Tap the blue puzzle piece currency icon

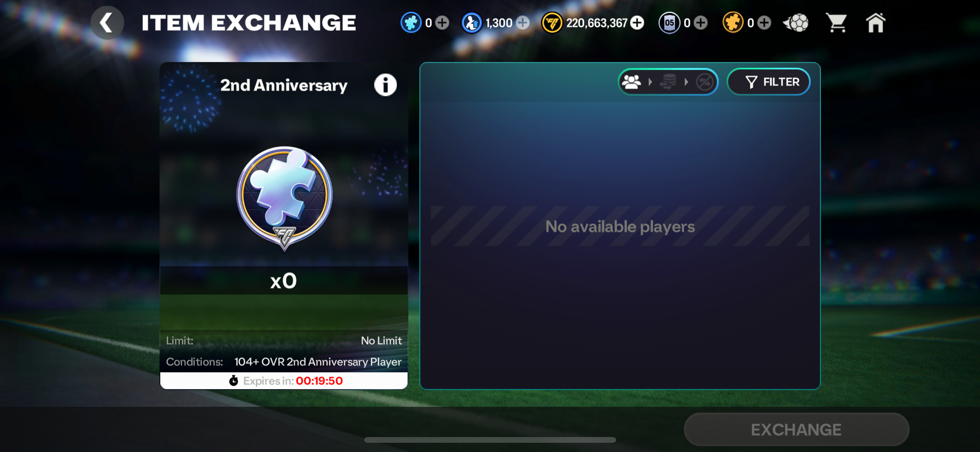click(x=411, y=23)
